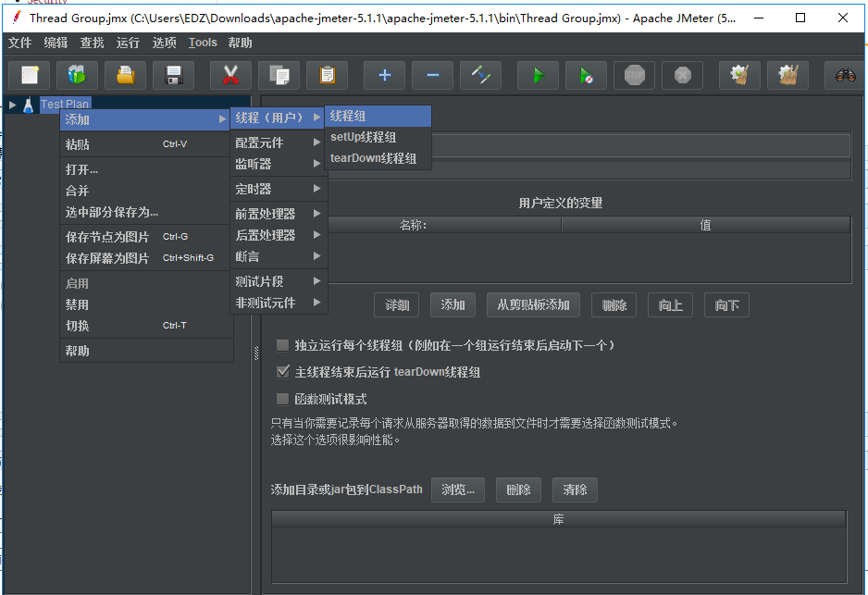Click the Paste clipboard icon
The image size is (868, 595).
[328, 75]
